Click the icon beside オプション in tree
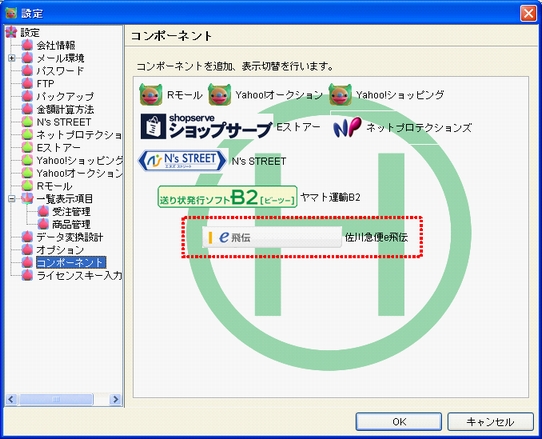The width and height of the screenshot is (542, 439). pyautogui.click(x=27, y=250)
